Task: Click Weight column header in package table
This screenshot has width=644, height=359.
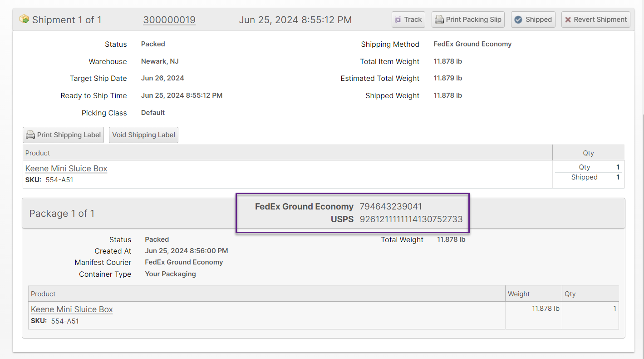Action: click(519, 294)
